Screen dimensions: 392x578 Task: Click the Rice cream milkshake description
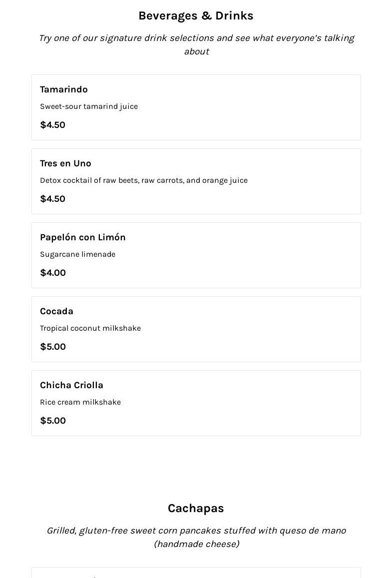click(80, 402)
